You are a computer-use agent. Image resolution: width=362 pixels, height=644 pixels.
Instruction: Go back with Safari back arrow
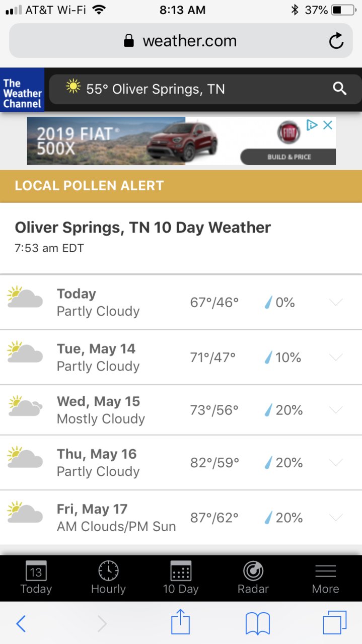21,624
